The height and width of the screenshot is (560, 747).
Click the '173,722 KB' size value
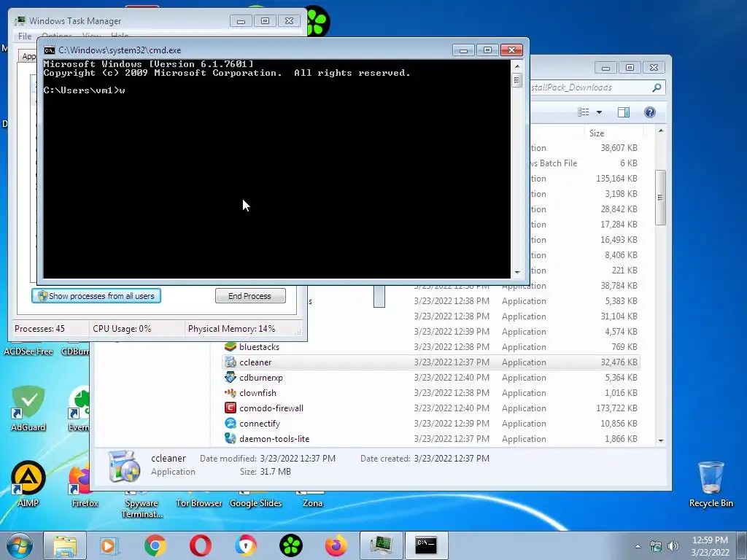616,408
